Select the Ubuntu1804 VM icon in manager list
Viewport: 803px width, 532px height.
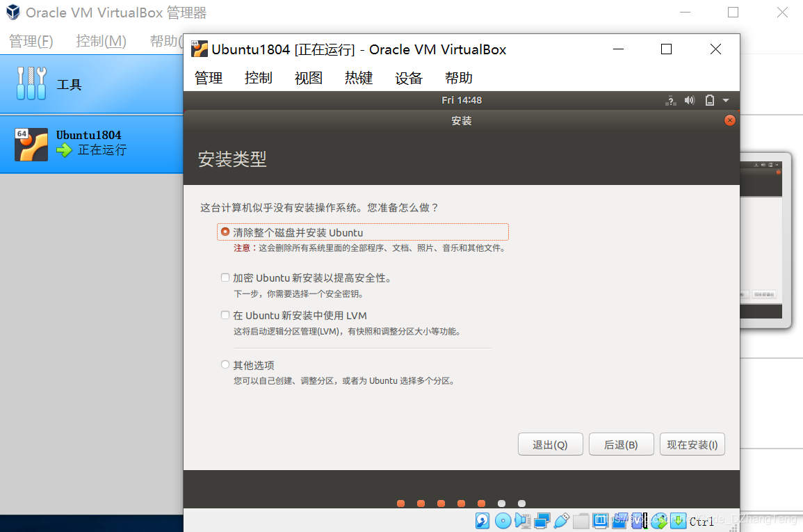click(31, 145)
